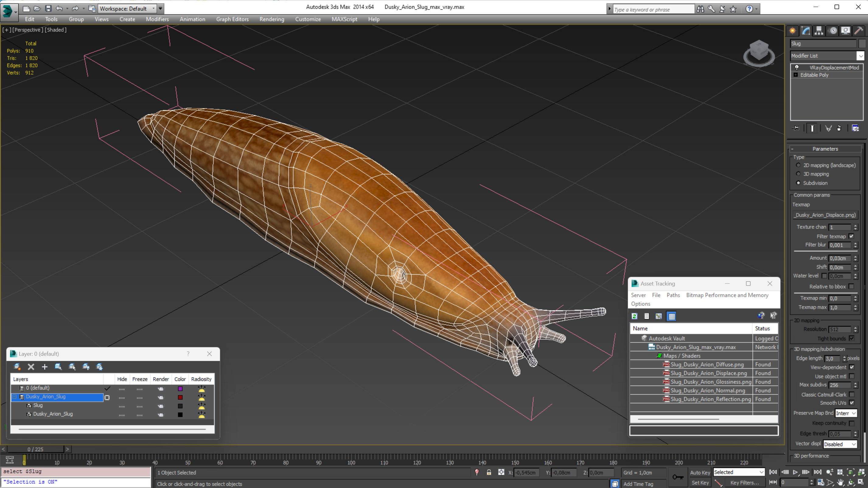Open the Motion command panel tab
868x488 pixels.
tap(833, 31)
